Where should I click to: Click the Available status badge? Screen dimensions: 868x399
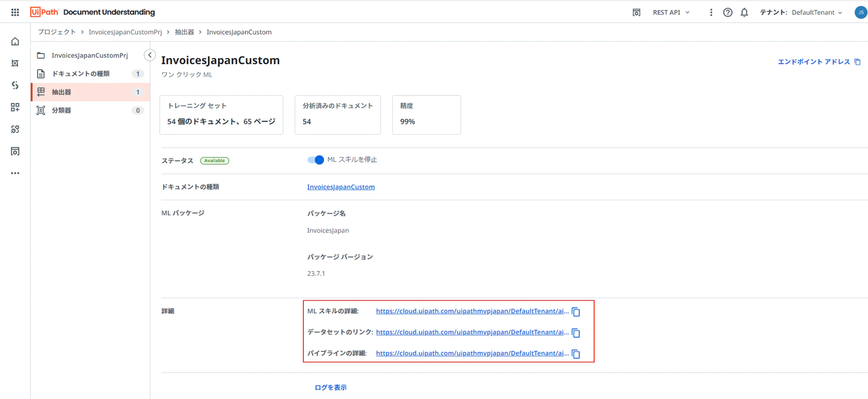point(214,161)
